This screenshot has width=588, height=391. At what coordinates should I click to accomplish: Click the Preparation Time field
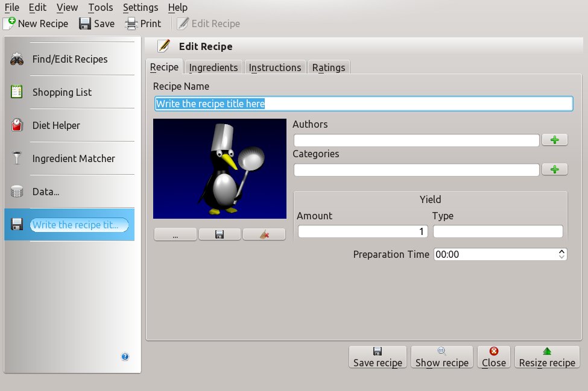point(500,254)
